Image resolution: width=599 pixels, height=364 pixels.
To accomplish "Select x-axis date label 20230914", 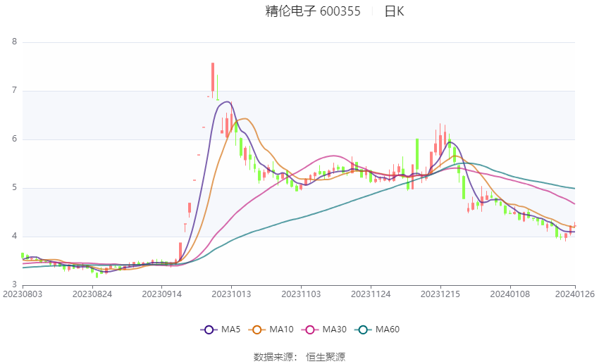I will [x=162, y=294].
